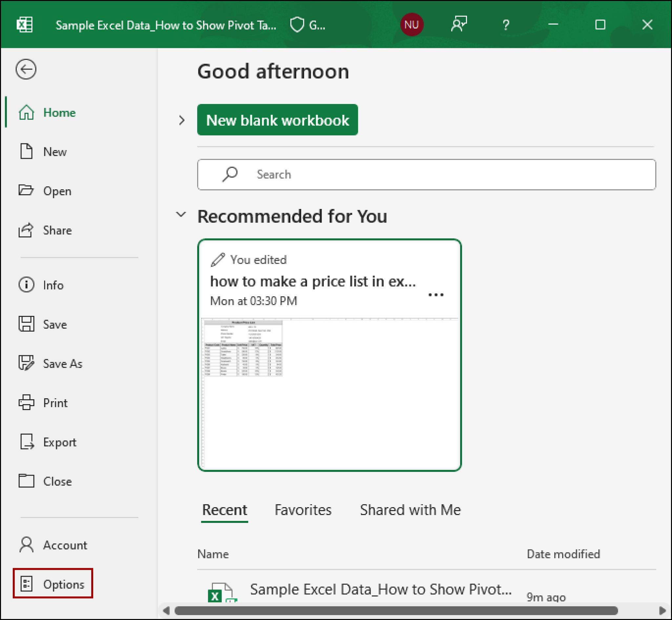
Task: Click the Share icon in the sidebar
Action: tap(26, 230)
